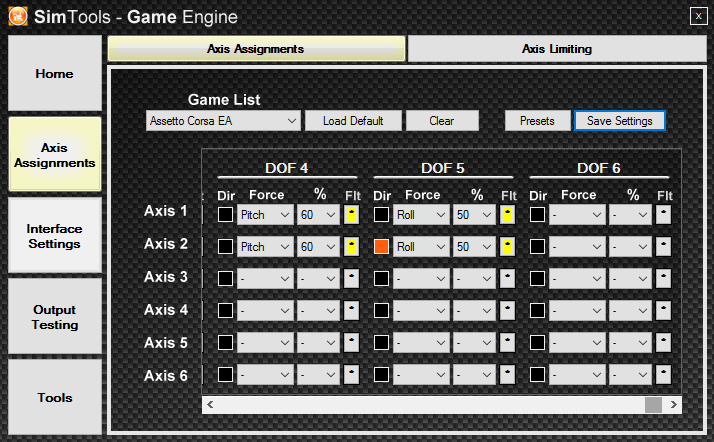Image resolution: width=714 pixels, height=442 pixels.
Task: Toggle Axis 6 DOF 5 filter button
Action: pos(507,375)
